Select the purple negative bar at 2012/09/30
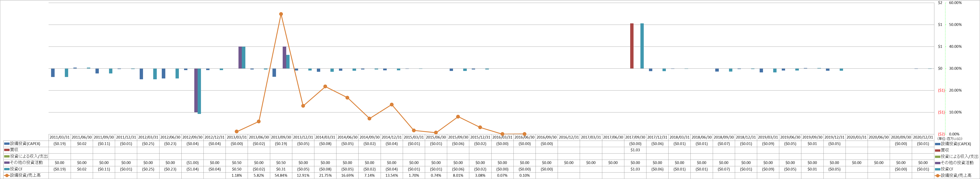 point(196,90)
